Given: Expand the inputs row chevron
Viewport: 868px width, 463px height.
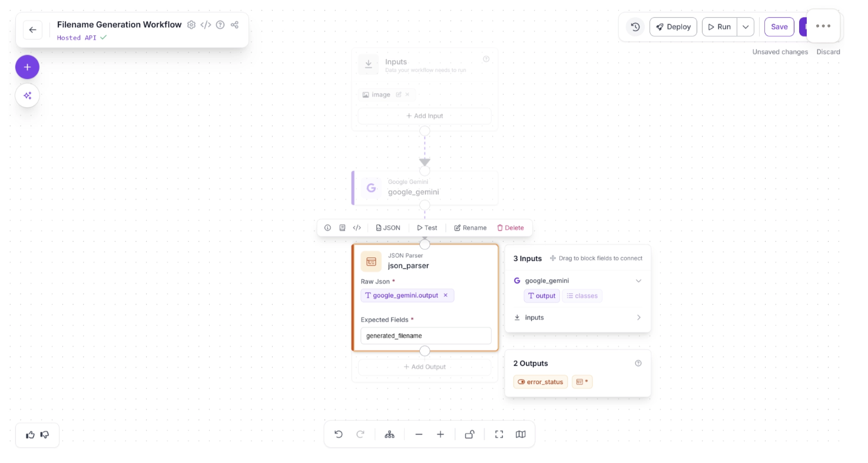Looking at the screenshot, I should (638, 318).
